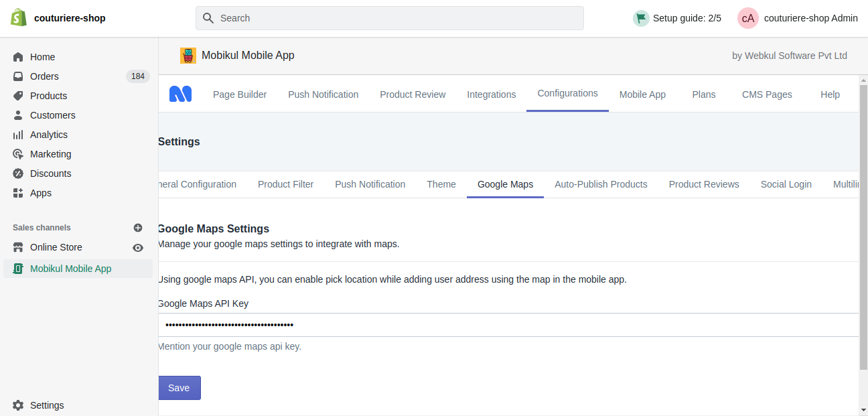Add a sales channel with plus icon
Image resolution: width=868 pixels, height=416 pixels.
point(138,228)
